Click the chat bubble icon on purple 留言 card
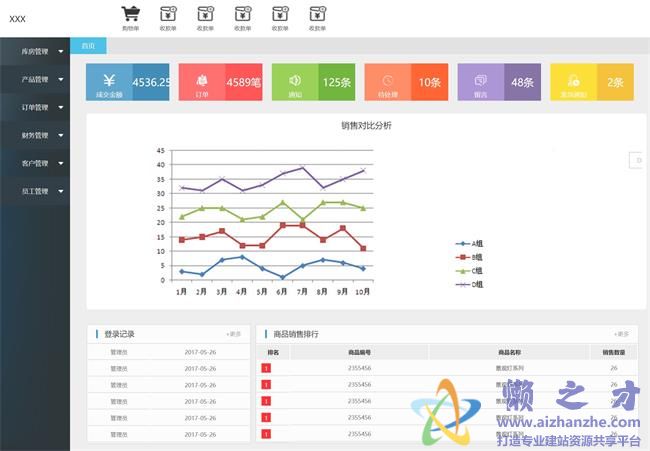 click(x=480, y=80)
